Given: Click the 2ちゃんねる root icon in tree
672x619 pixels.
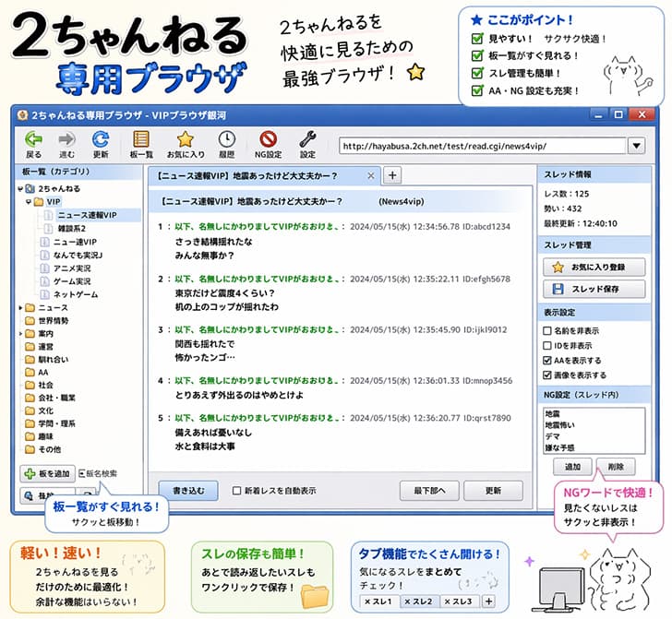Looking at the screenshot, I should 30,188.
